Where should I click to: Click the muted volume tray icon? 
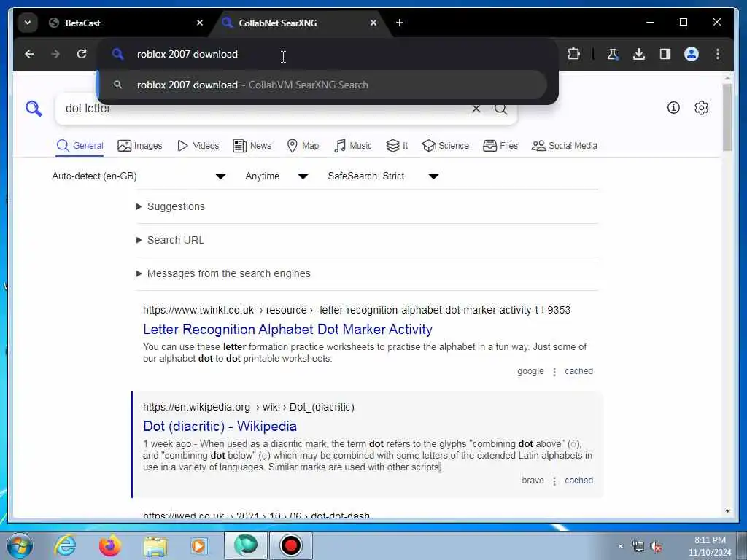(657, 547)
